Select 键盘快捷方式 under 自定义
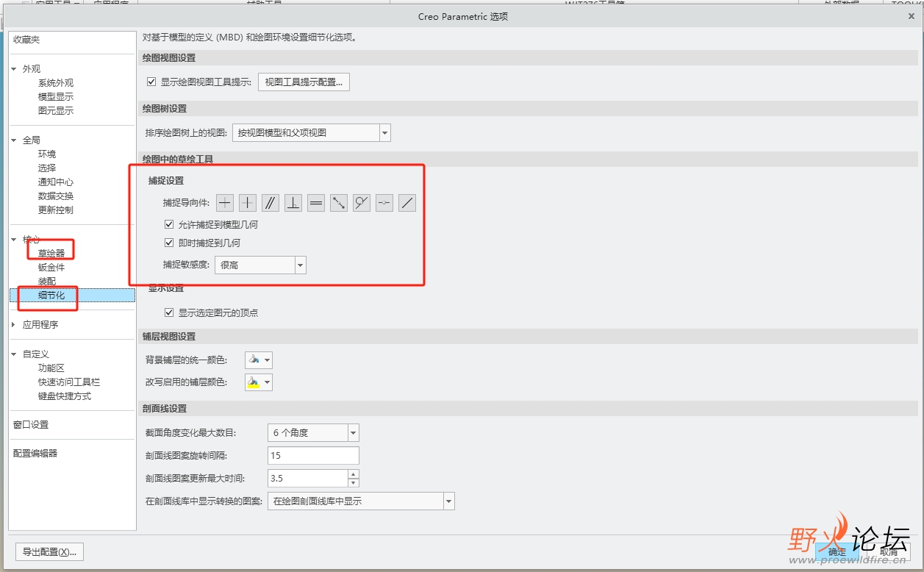The image size is (924, 572). 65,396
